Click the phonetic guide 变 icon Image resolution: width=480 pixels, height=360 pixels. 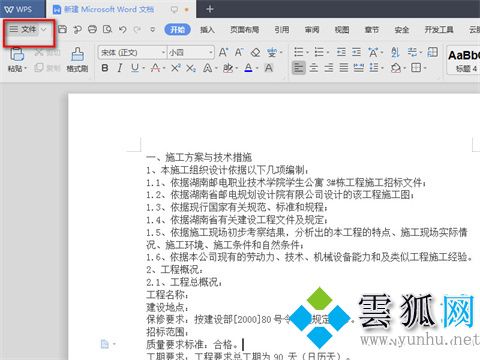coord(272,52)
